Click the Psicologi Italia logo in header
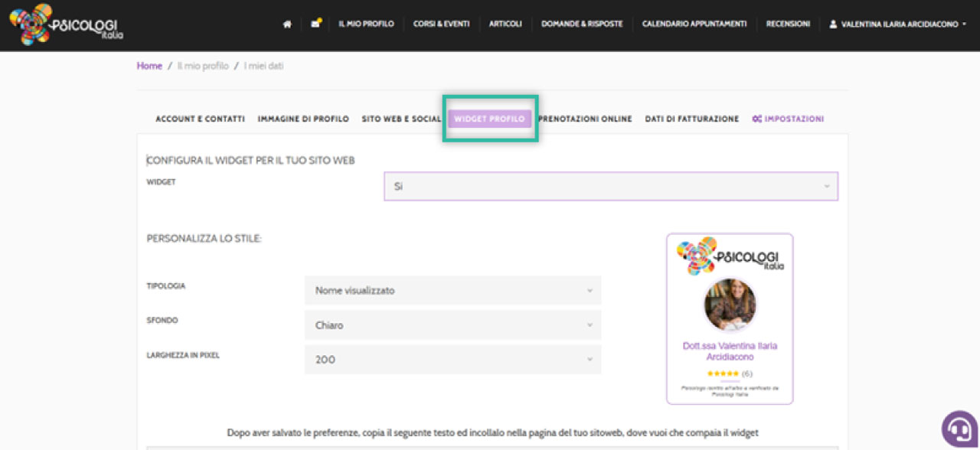Image resolution: width=980 pixels, height=450 pixels. click(x=66, y=24)
